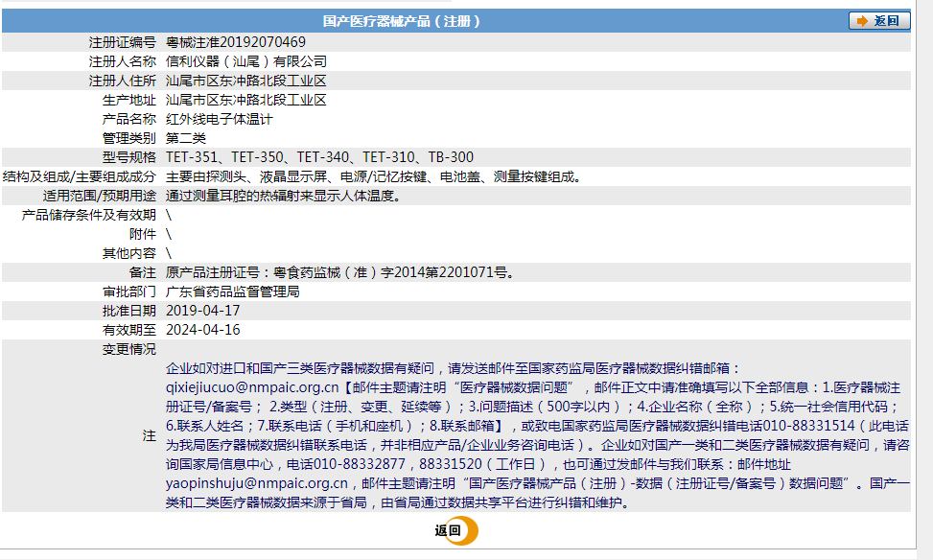Viewport: 933px width, 560px height.
Task: Select registration number 粤械注准20192070469
Action: click(x=236, y=42)
